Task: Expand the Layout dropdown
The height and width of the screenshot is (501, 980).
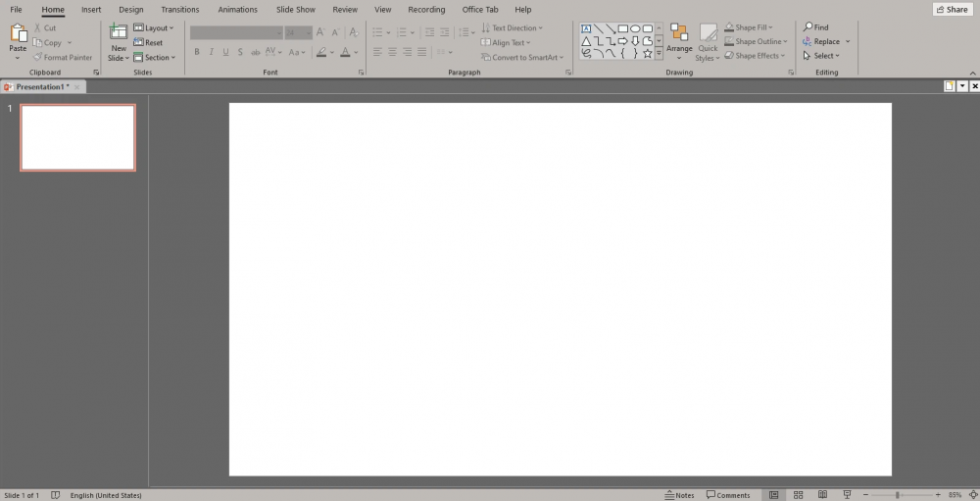Action: point(154,28)
